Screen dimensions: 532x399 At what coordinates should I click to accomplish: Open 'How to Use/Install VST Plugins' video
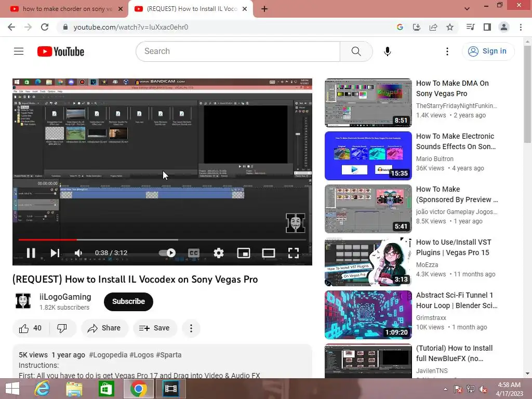point(454,247)
